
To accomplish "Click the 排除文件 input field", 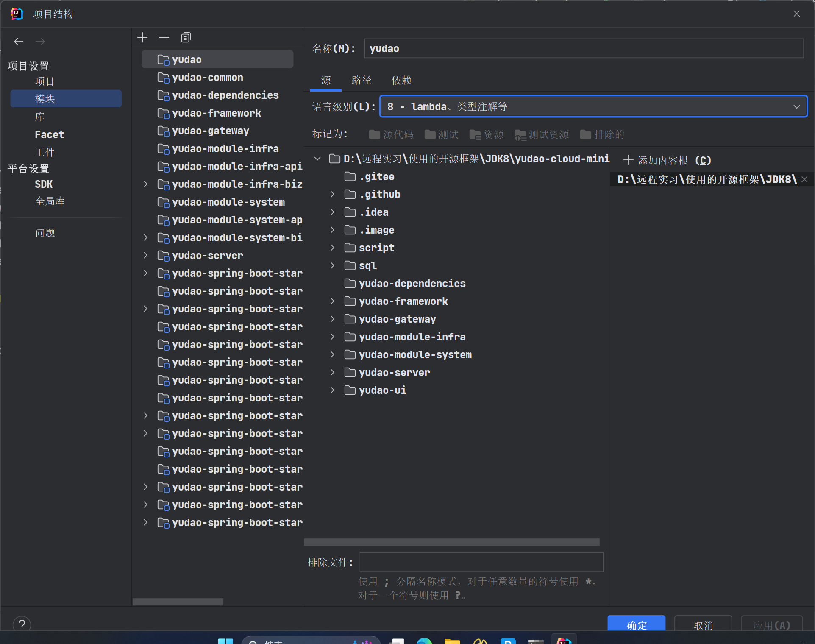I will click(x=481, y=562).
